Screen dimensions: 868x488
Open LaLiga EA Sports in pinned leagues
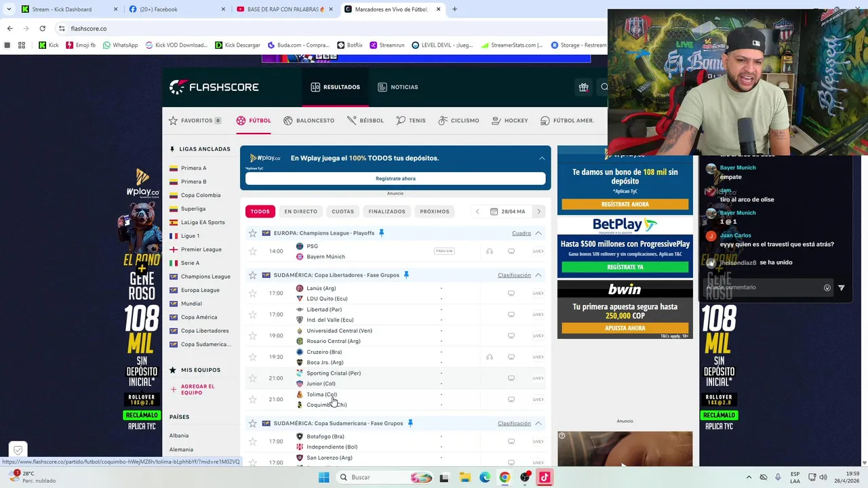(x=203, y=222)
